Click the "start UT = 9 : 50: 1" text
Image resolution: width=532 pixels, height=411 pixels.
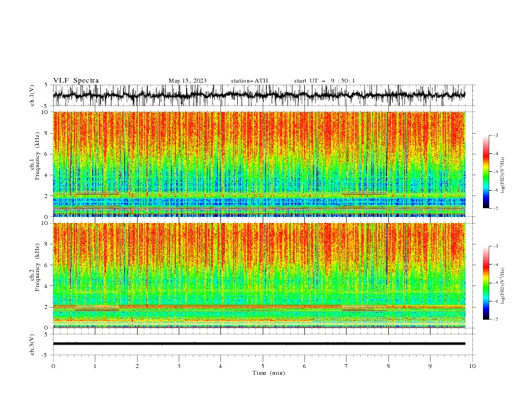pos(324,81)
